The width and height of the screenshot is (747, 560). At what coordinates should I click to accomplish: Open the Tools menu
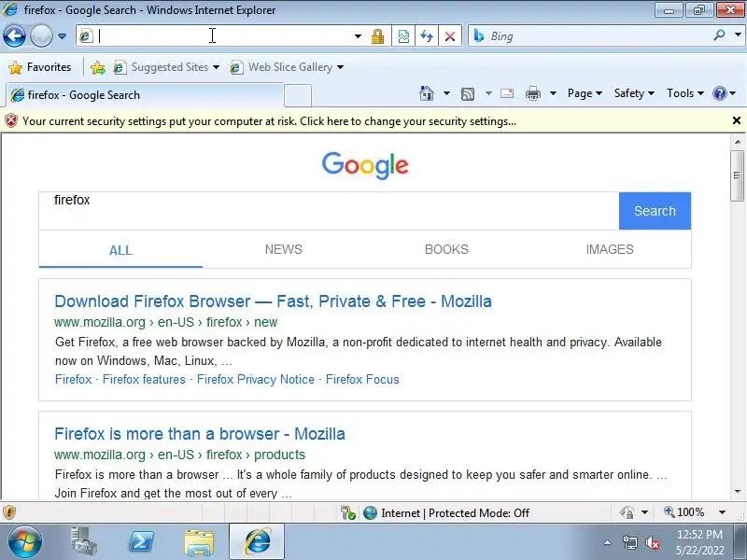(685, 93)
